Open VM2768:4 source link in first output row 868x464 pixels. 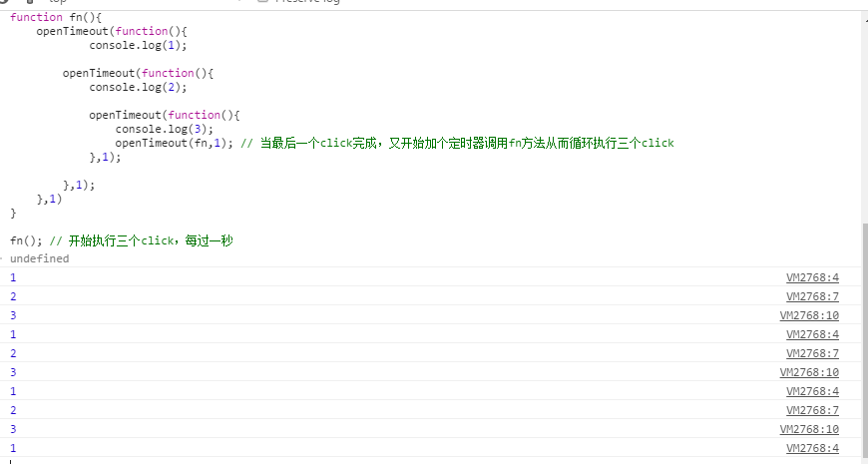812,277
